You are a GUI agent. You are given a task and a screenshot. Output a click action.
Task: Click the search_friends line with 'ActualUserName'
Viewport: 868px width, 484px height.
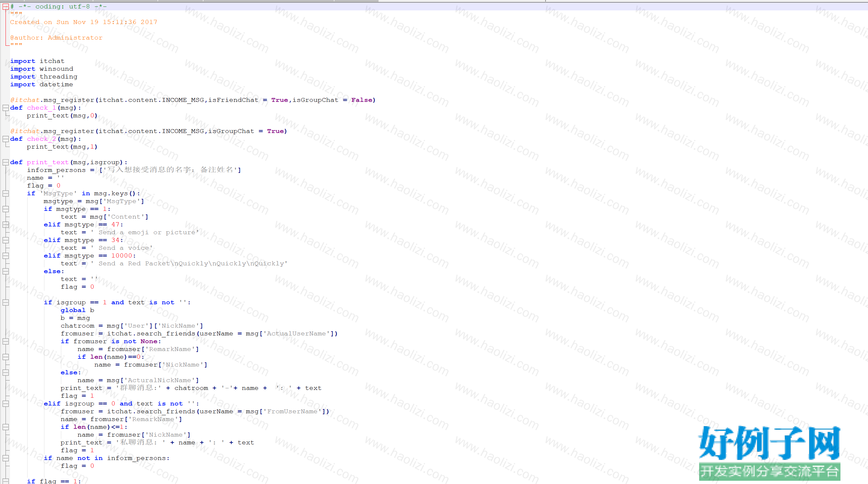[199, 333]
